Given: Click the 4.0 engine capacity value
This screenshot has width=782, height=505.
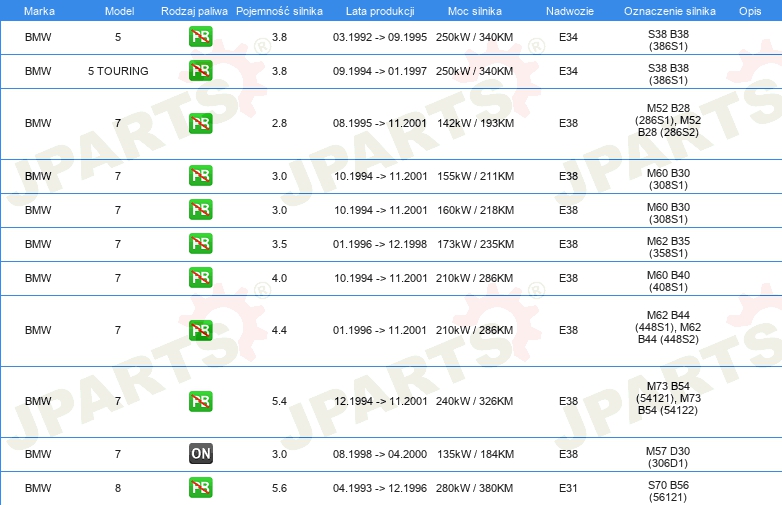Looking at the screenshot, I should click(279, 278).
